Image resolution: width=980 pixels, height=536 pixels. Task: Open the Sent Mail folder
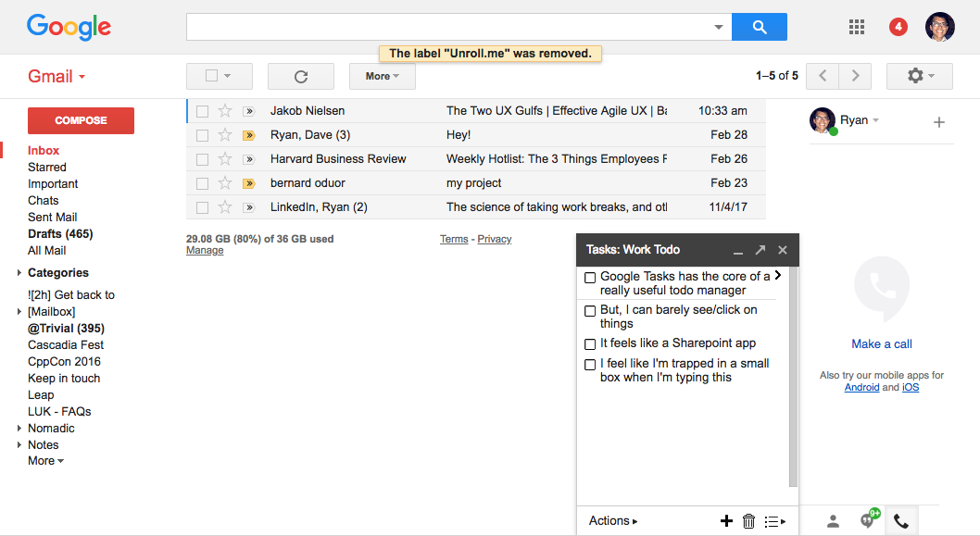coord(52,217)
